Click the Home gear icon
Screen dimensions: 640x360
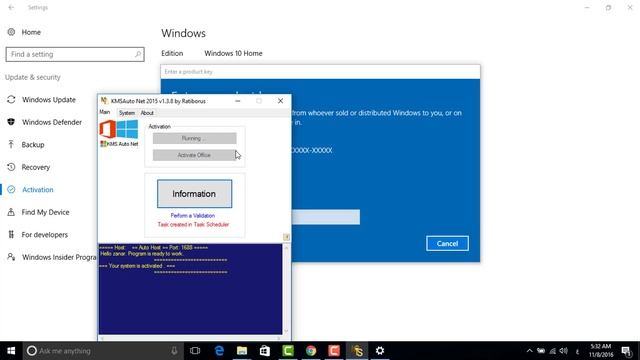tap(11, 32)
